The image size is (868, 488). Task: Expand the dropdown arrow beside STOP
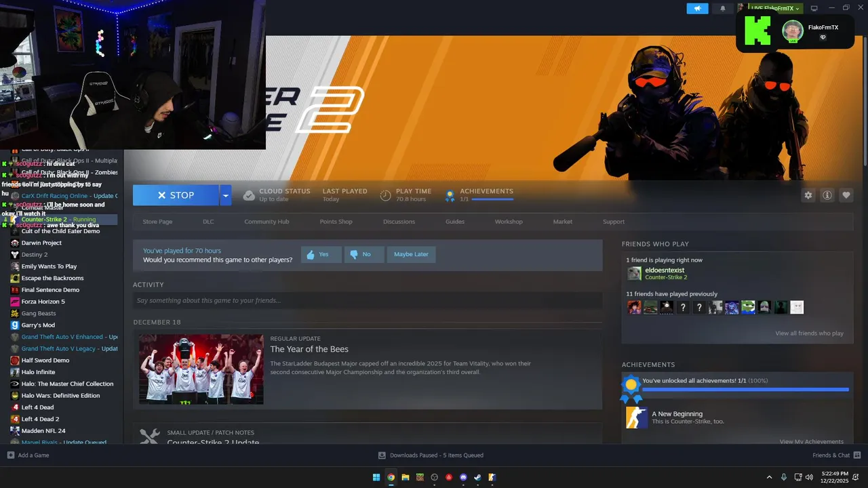click(226, 195)
